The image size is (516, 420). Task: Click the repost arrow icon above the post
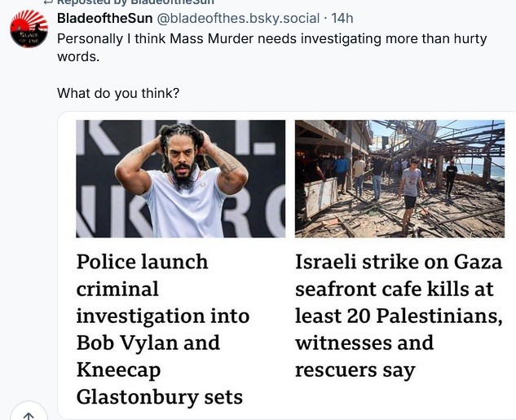(x=46, y=2)
